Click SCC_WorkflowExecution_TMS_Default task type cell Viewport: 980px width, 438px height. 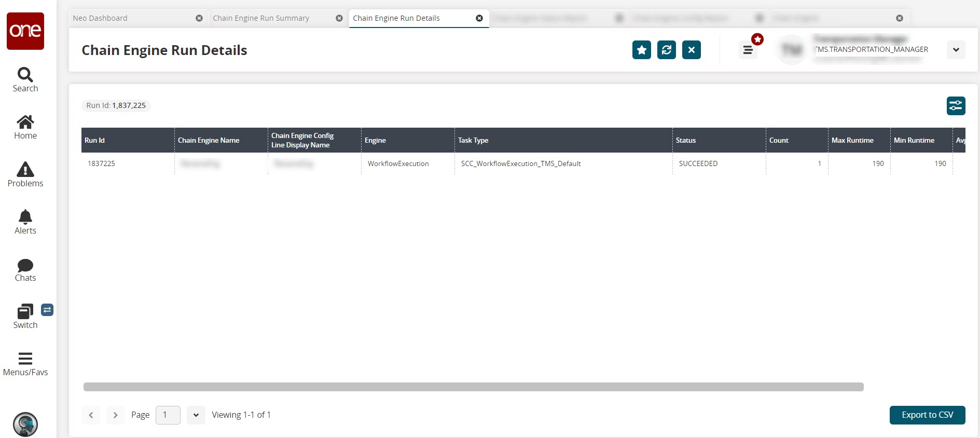(x=563, y=163)
